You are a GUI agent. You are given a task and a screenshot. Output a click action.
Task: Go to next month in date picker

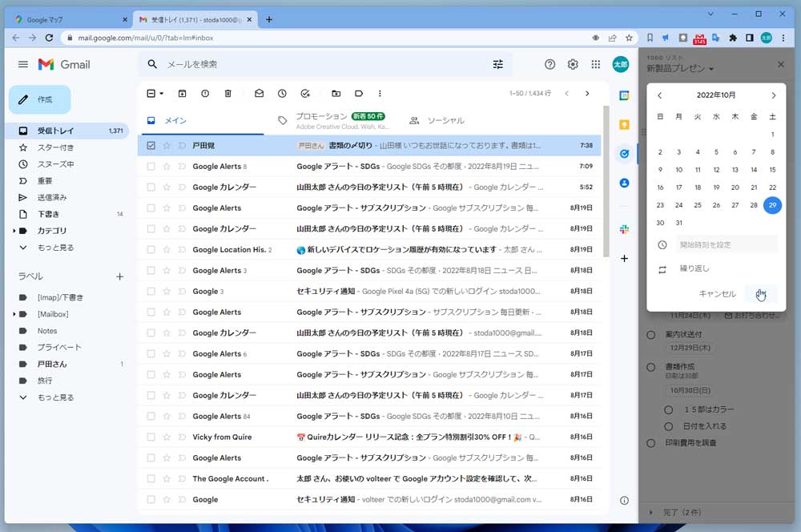774,95
